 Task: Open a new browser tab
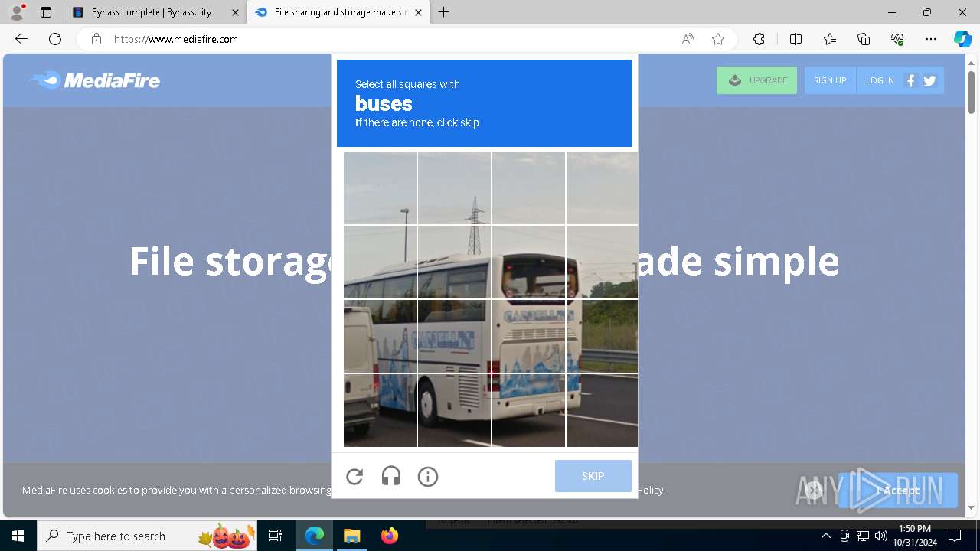(x=444, y=12)
